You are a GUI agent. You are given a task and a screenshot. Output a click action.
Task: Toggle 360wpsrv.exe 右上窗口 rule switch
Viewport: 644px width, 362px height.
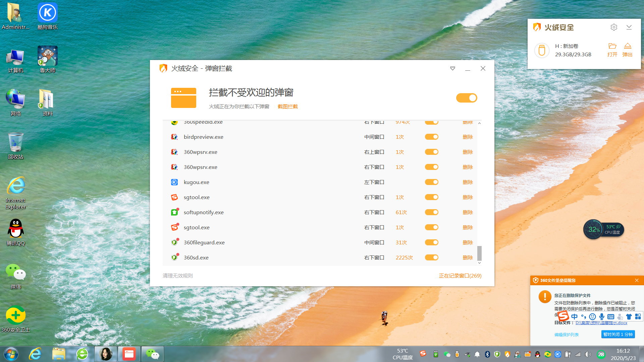pos(432,152)
